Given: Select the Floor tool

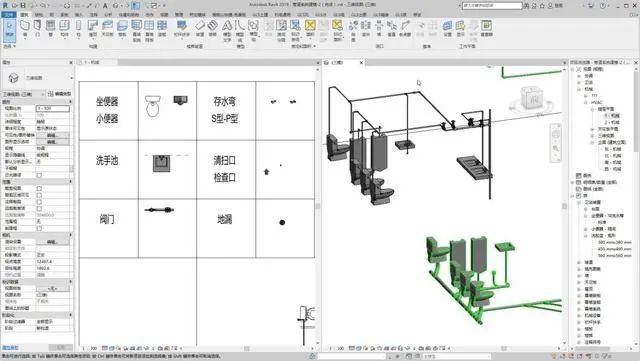Looking at the screenshot, I should pyautogui.click(x=122, y=29).
